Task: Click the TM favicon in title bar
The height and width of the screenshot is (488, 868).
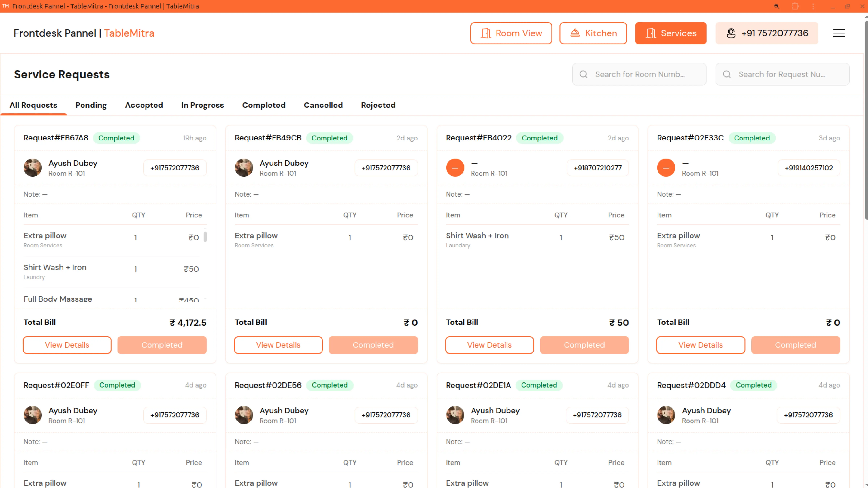Action: point(5,6)
